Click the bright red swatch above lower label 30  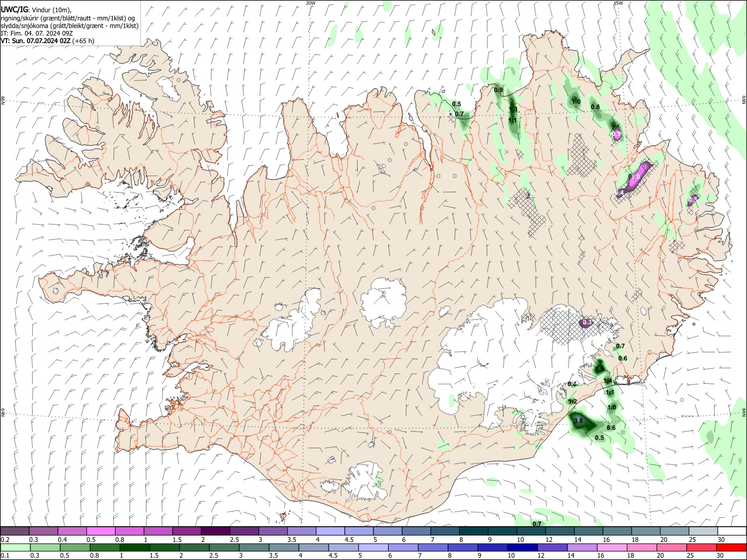[x=731, y=548]
